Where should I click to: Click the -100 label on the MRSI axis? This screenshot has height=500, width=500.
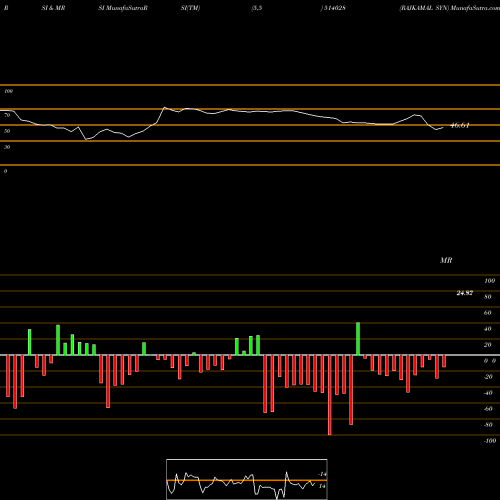[x=490, y=441]
